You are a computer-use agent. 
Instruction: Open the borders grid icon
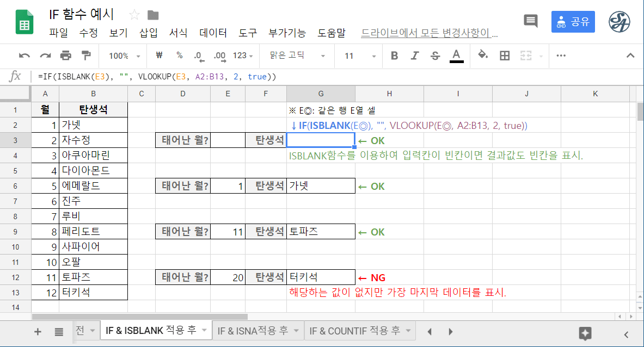[x=505, y=55]
